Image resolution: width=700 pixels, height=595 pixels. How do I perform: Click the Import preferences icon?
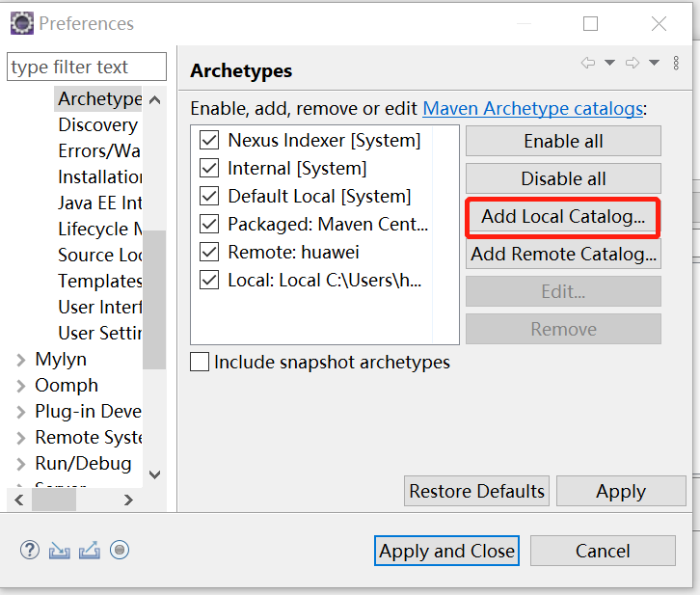60,551
